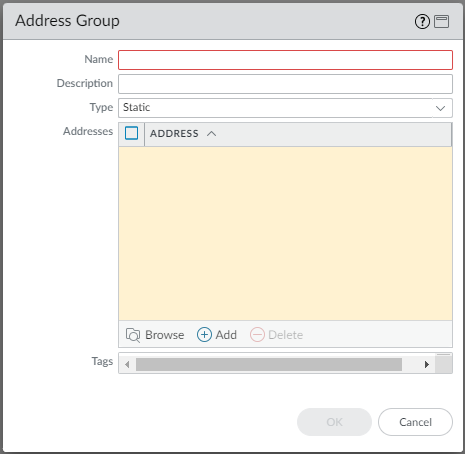The height and width of the screenshot is (454, 465).
Task: Click the red minus Delete icon
Action: click(257, 334)
